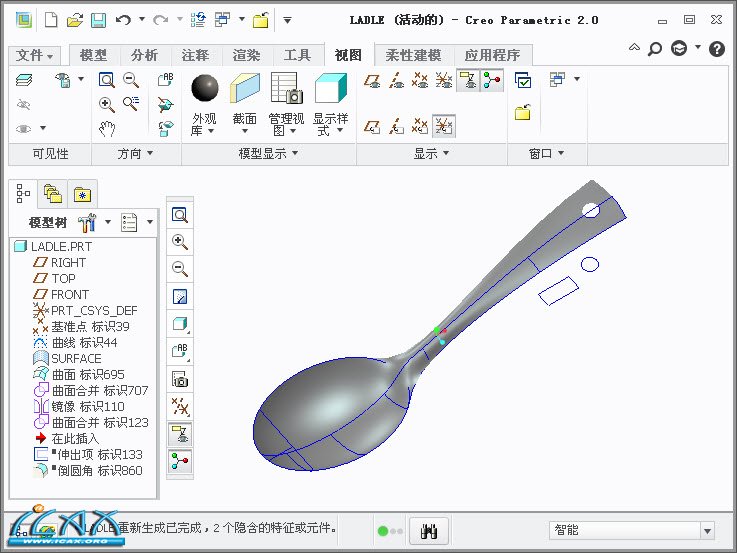Click the Regenerate model icon in quick access toolbar
Image resolution: width=737 pixels, height=553 pixels.
coord(198,20)
